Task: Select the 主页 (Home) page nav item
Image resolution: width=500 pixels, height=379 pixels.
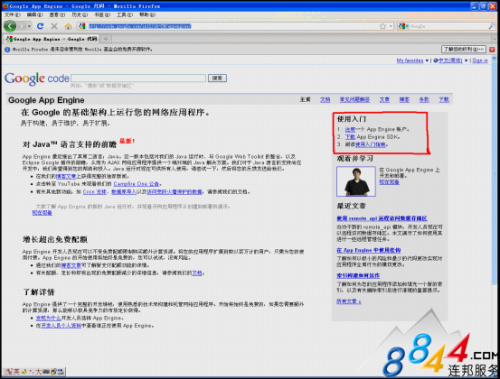Action: pyautogui.click(x=305, y=99)
